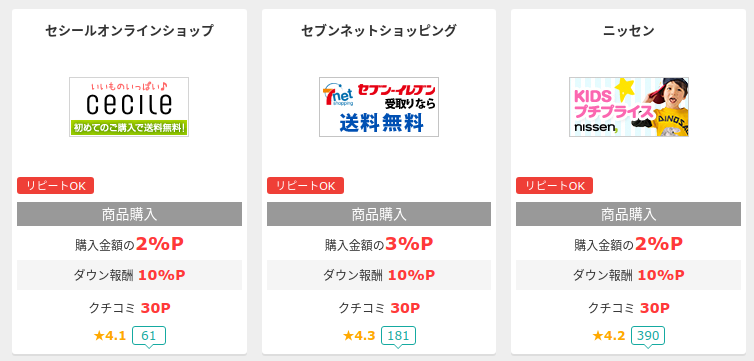Click リピートOK badge on ニッセン card
The image size is (754, 361).
click(554, 186)
